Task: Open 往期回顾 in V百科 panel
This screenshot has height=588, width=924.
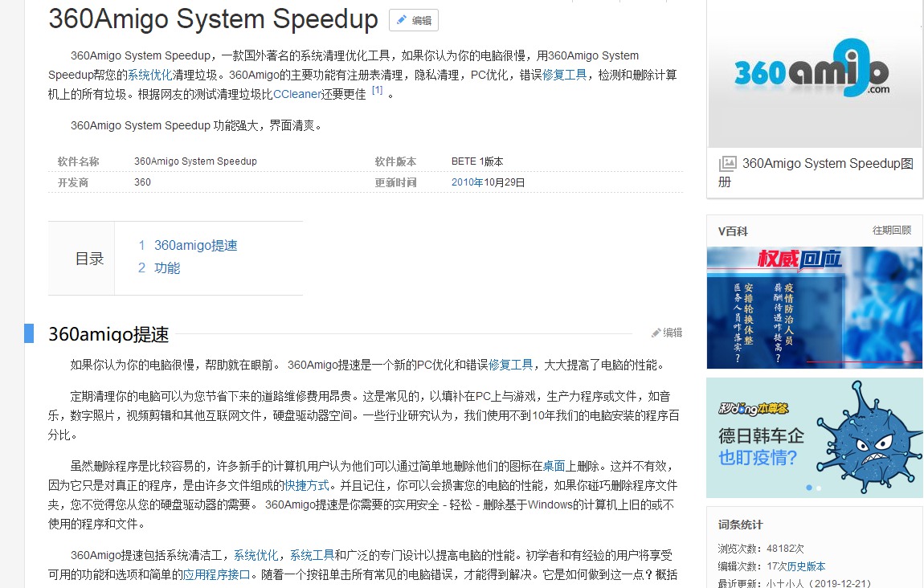Action: pos(892,231)
